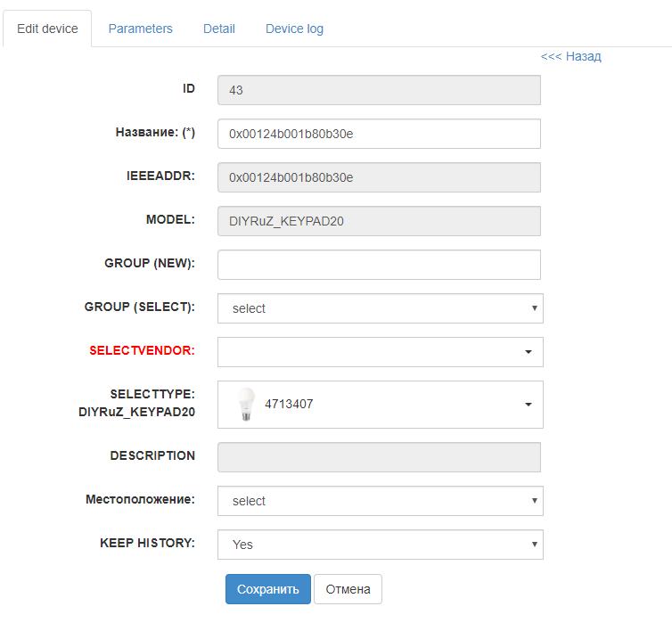The width and height of the screenshot is (672, 631).
Task: Open the Device log tab
Action: coord(294,29)
